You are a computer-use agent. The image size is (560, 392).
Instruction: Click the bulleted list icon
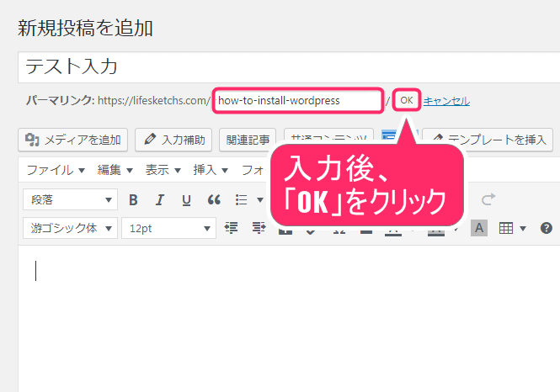pos(241,200)
